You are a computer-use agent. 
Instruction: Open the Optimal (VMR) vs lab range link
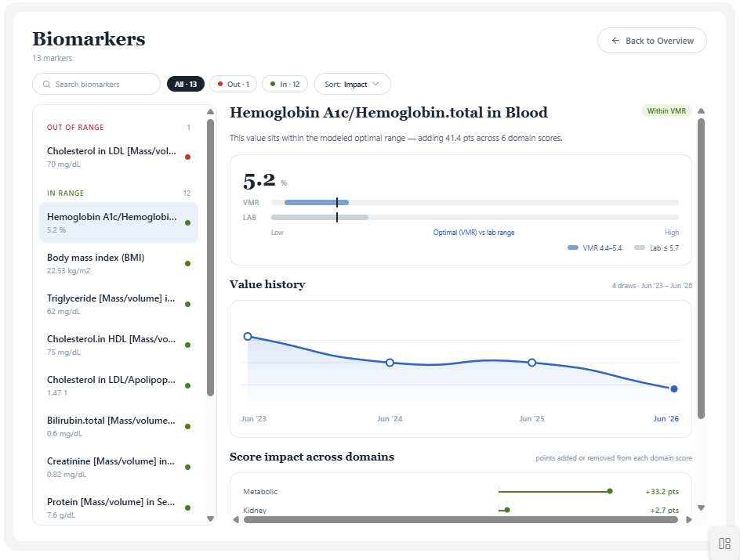473,233
